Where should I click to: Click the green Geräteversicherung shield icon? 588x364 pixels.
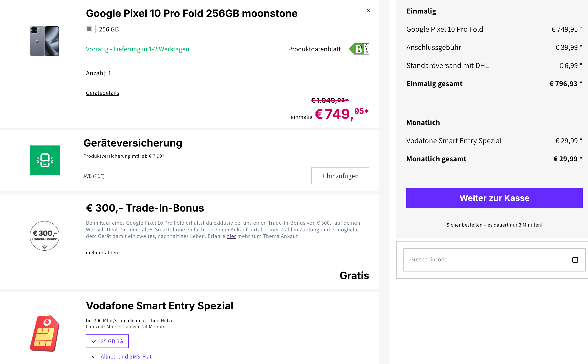coord(45,160)
